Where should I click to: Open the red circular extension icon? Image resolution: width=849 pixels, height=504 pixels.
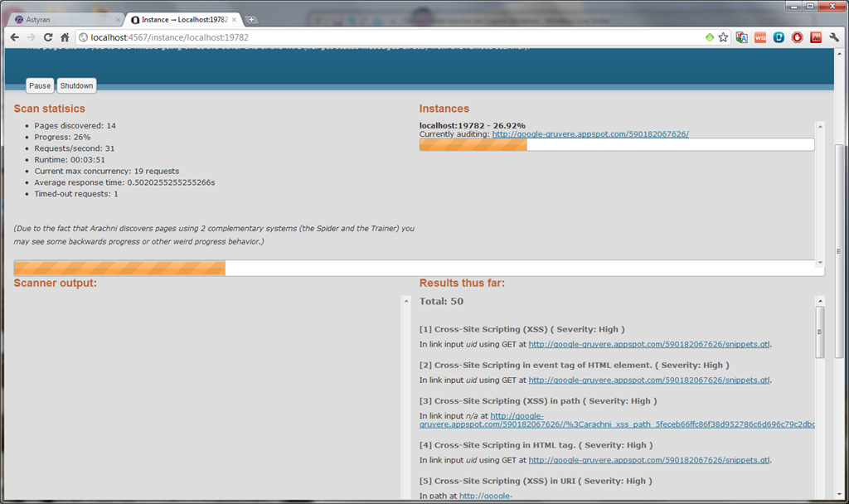pyautogui.click(x=797, y=37)
